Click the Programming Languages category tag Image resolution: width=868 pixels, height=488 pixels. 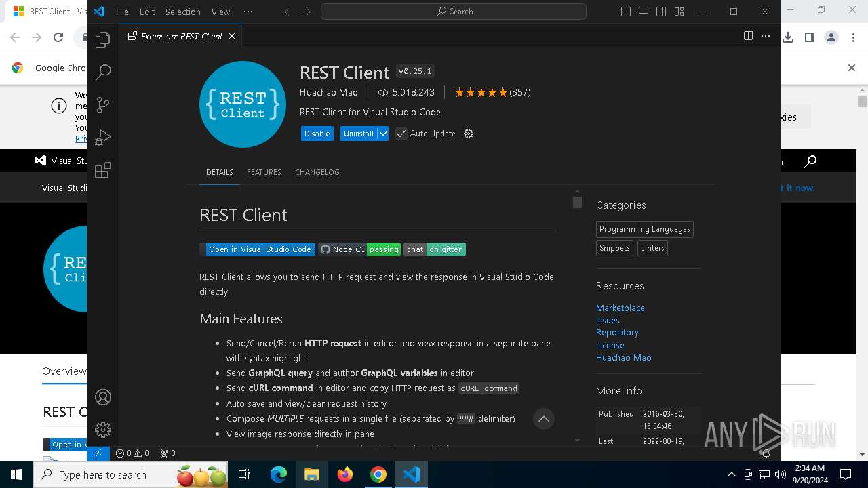tap(645, 229)
